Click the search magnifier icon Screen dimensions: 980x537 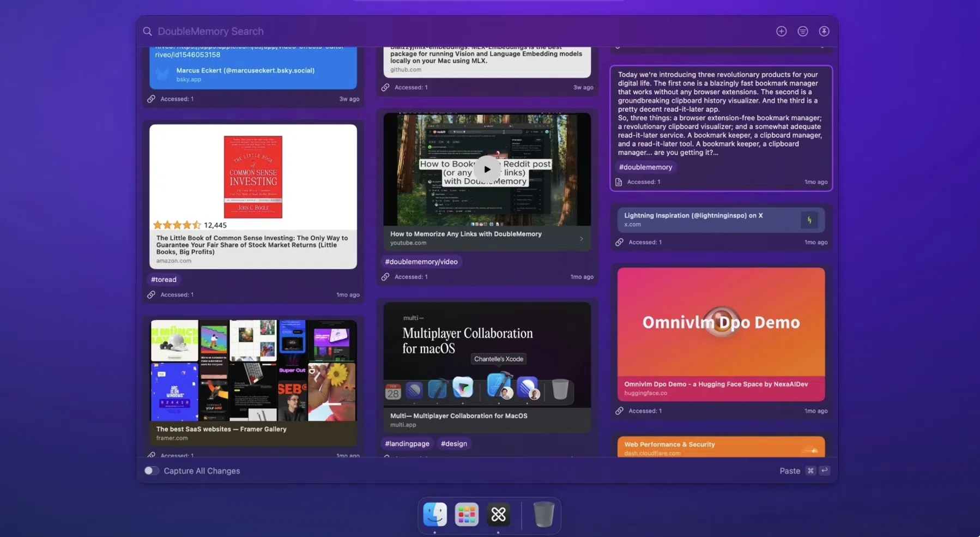147,31
